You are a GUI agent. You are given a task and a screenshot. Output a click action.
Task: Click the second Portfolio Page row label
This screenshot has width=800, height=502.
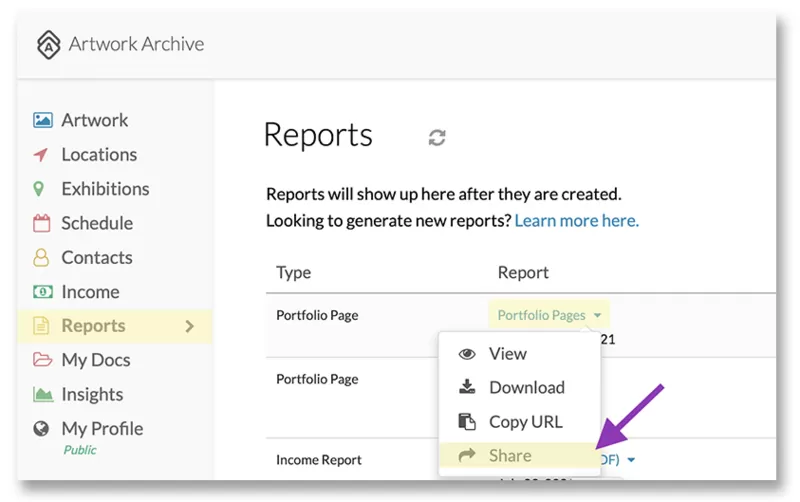[x=317, y=379]
